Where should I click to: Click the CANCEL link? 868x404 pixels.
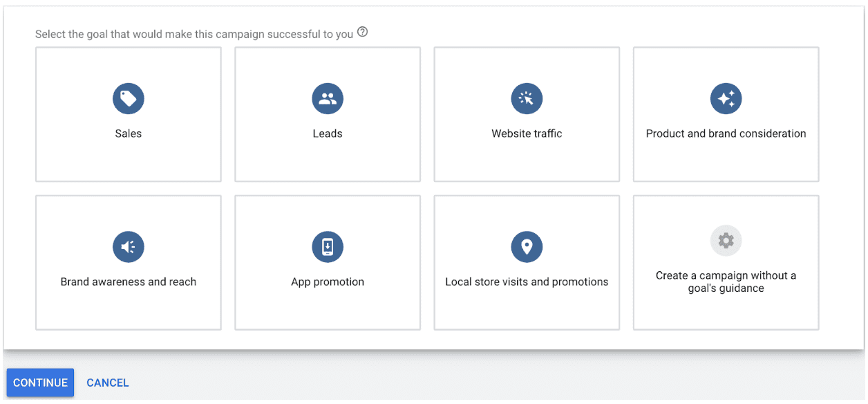click(x=108, y=383)
